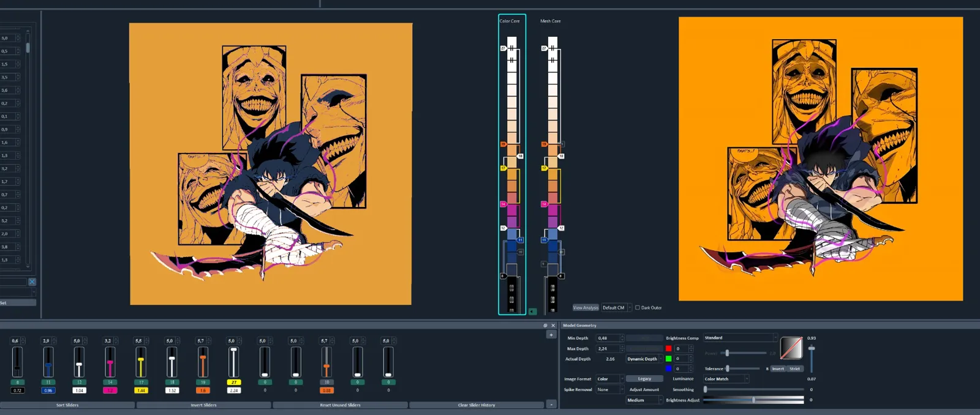Select marker 12 in Mesh Core column

[561, 228]
